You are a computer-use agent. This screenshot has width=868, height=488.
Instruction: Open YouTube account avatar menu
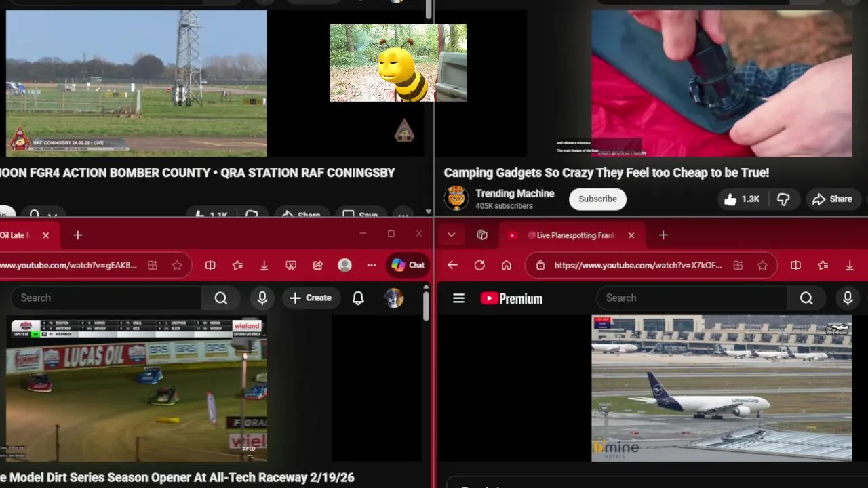(x=394, y=298)
